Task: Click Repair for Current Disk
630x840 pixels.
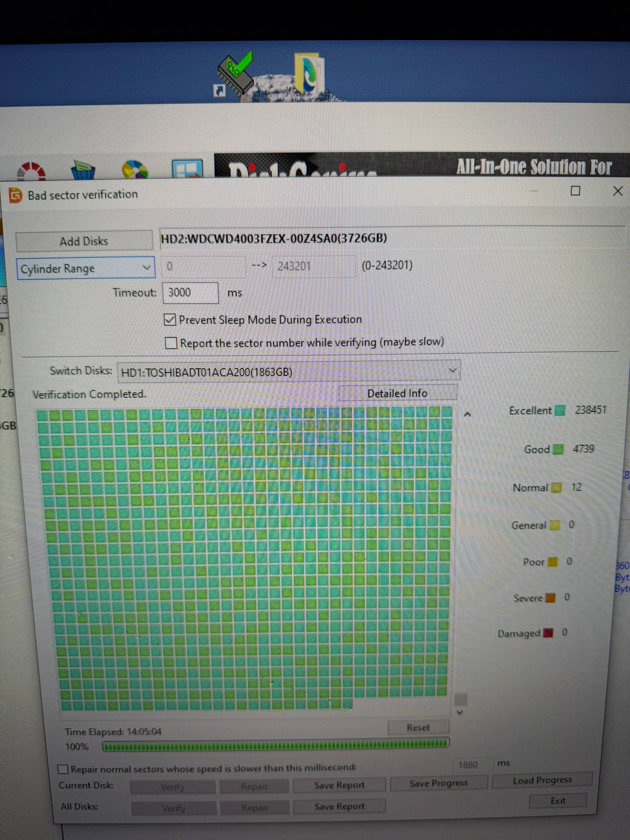Action: pos(255,786)
